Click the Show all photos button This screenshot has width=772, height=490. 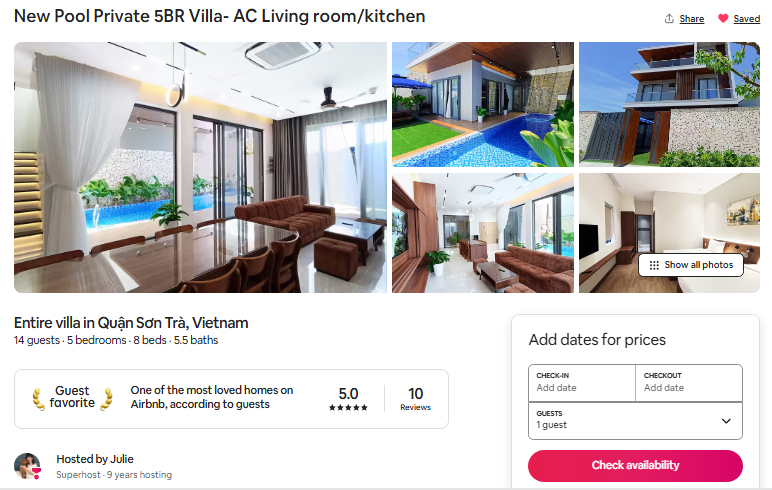(x=691, y=265)
